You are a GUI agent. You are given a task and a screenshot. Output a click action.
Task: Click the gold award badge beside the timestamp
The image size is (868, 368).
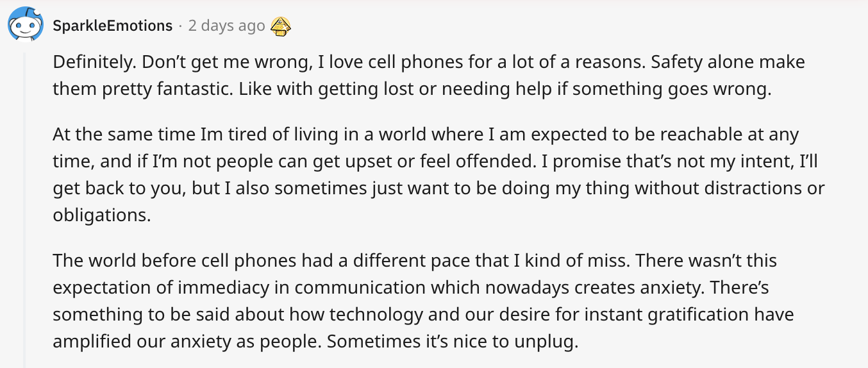point(281,26)
